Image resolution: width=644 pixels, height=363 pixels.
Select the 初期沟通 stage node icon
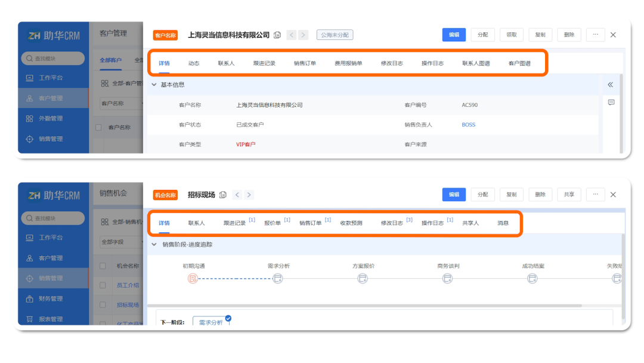(x=193, y=279)
